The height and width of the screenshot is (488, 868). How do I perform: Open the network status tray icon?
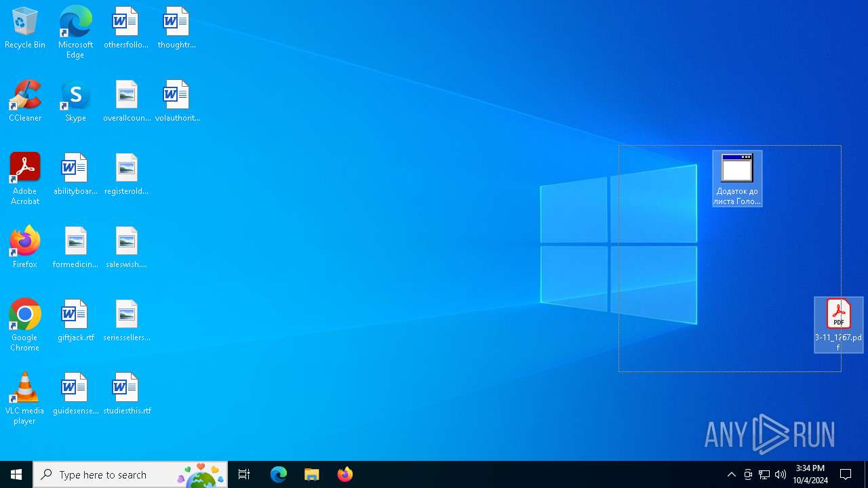coord(764,474)
